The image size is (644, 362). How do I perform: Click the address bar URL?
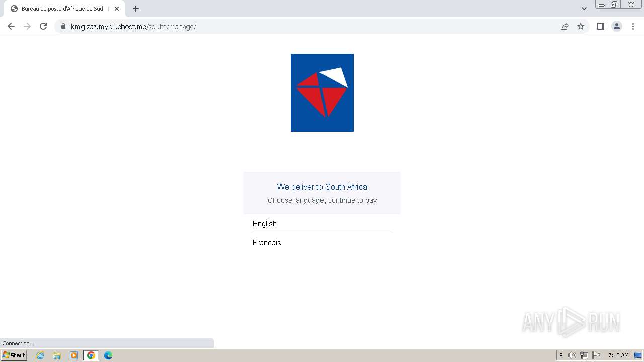coord(133,26)
